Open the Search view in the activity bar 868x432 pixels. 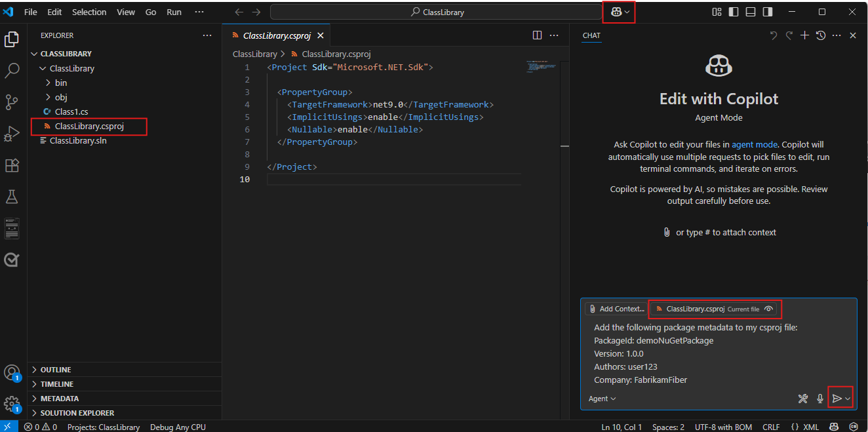pos(12,70)
